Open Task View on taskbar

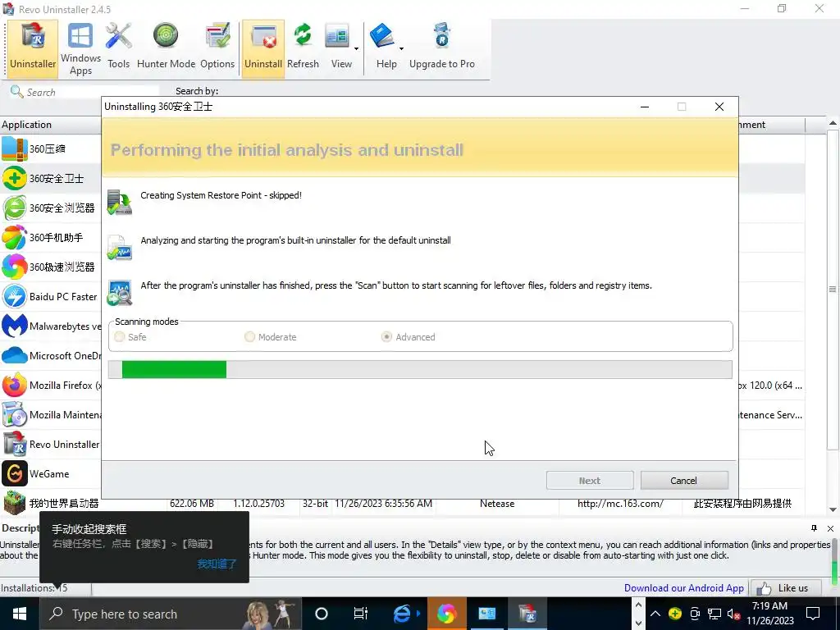pyautogui.click(x=361, y=614)
